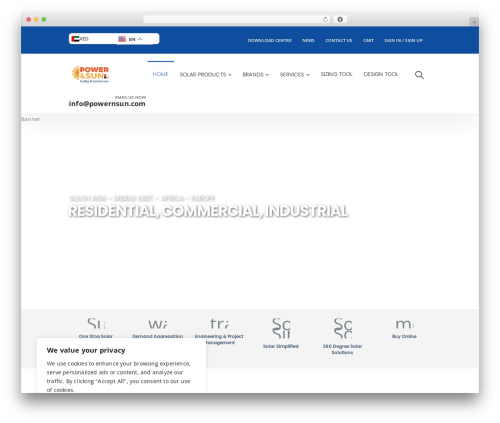This screenshot has width=500, height=423.
Task: Click the One Stop Solar label
Action: [x=96, y=336]
